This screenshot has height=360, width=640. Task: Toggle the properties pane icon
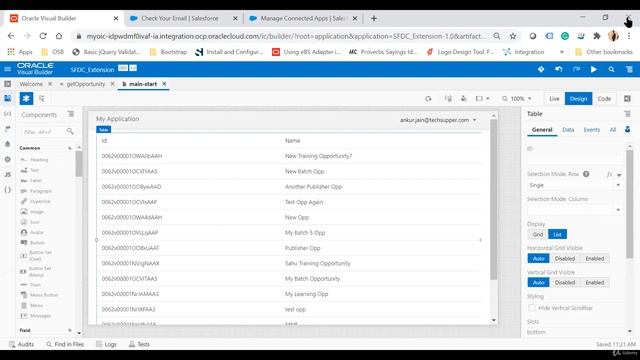click(x=627, y=99)
